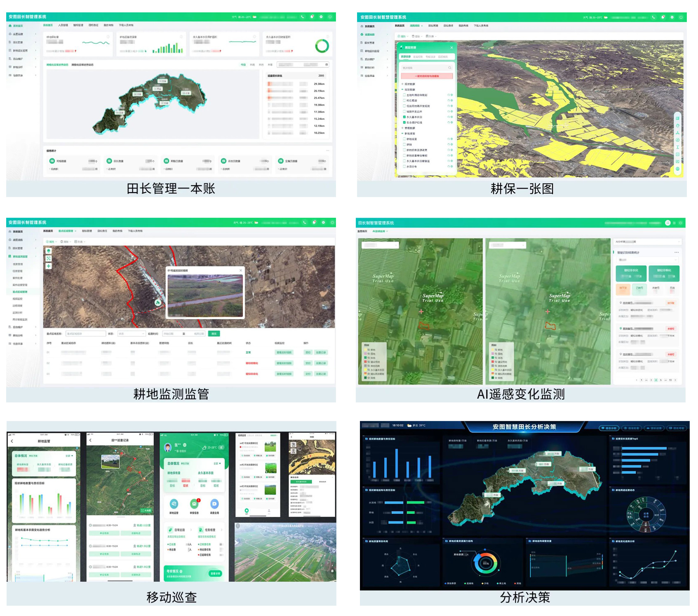Collapse the 规划数据 tree node
The height and width of the screenshot is (616, 698).
402,89
